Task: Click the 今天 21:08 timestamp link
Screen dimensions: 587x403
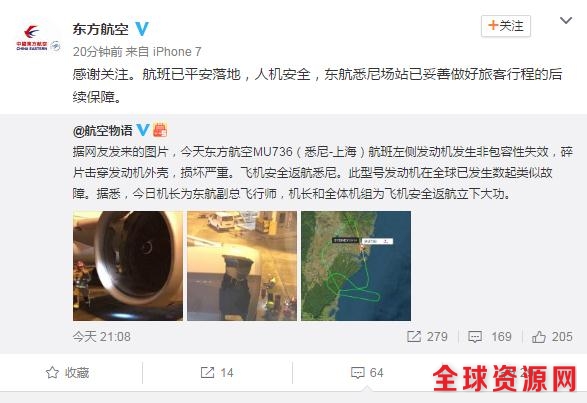Action: click(102, 336)
